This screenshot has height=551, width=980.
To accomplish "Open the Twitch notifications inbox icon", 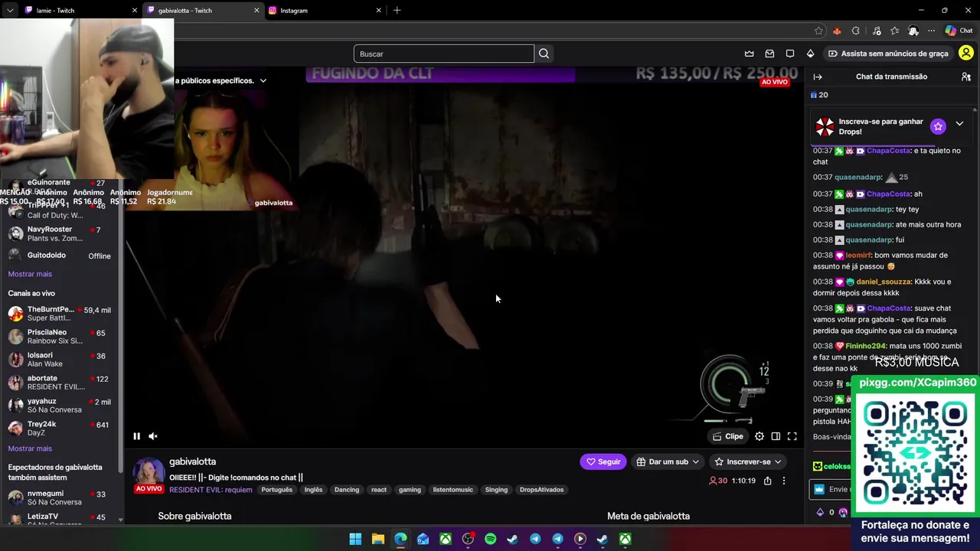I will coord(769,54).
